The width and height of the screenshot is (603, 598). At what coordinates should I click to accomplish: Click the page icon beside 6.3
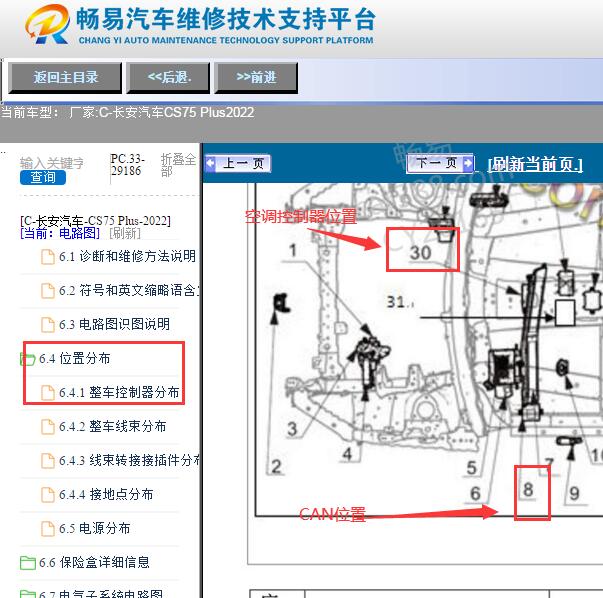tap(48, 325)
